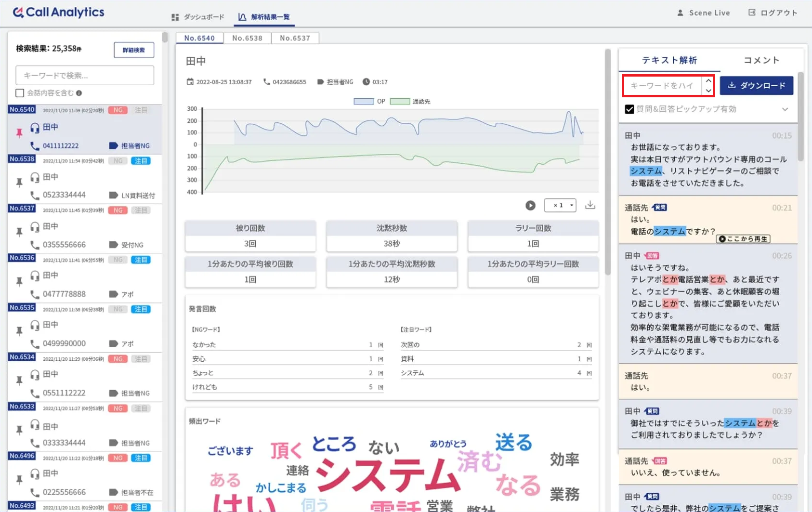The width and height of the screenshot is (812, 512).
Task: Open the ×1 playback speed dropdown
Action: [x=560, y=205]
